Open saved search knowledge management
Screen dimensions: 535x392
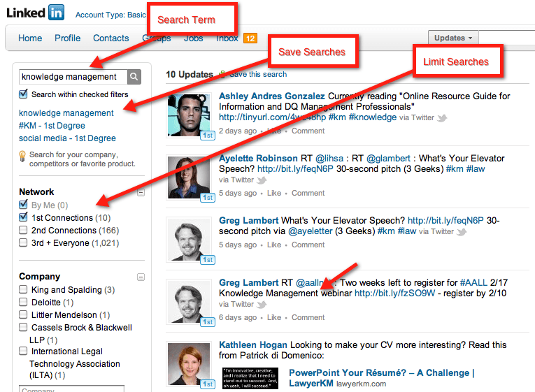click(x=66, y=112)
